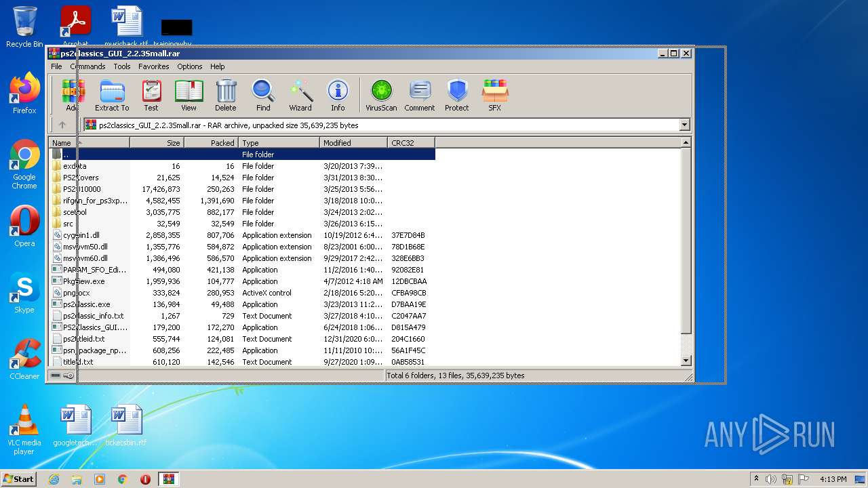Screen dimensions: 868x488
Task: Sort by Type column header
Action: [x=279, y=143]
